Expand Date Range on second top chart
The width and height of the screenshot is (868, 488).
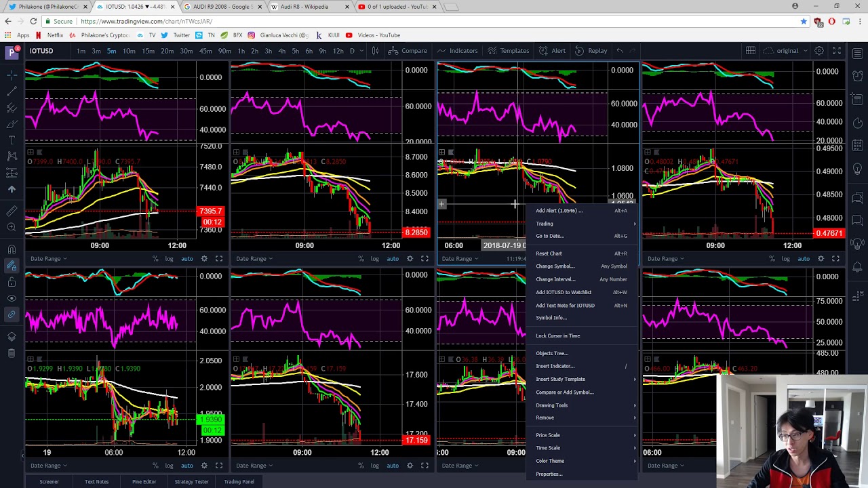[254, 258]
